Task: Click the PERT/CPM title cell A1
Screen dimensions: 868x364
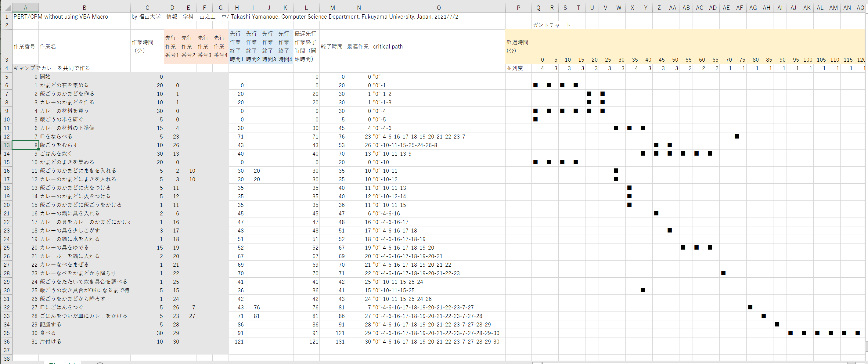Action: click(x=25, y=16)
